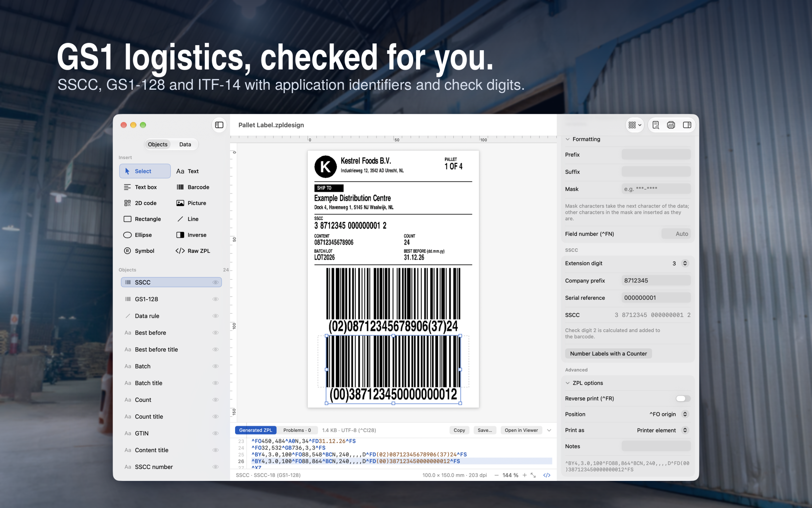Collapse the Formatting section
Viewport: 812px width, 508px height.
pos(567,139)
